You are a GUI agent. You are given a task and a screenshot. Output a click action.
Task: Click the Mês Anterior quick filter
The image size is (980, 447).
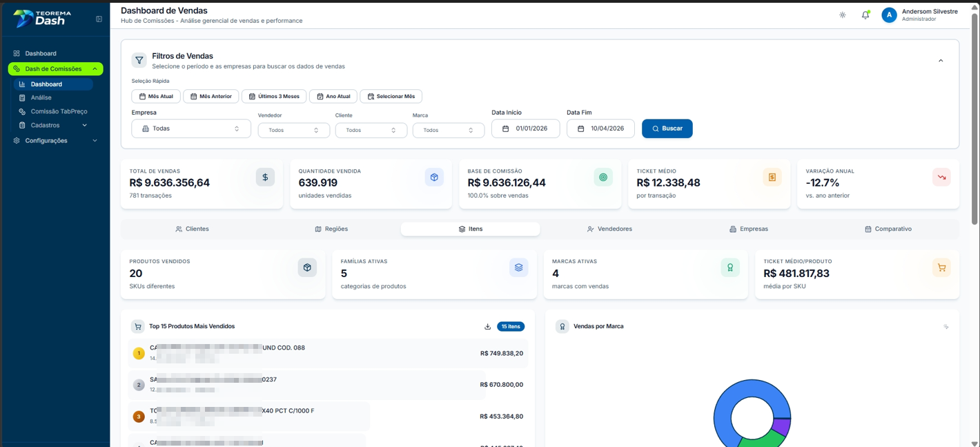[211, 96]
